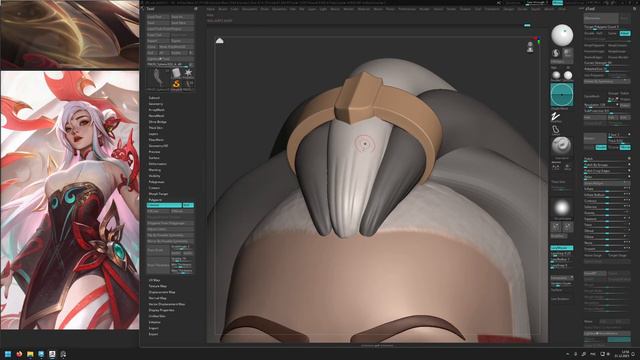Expand the Morph Target section

click(158, 194)
